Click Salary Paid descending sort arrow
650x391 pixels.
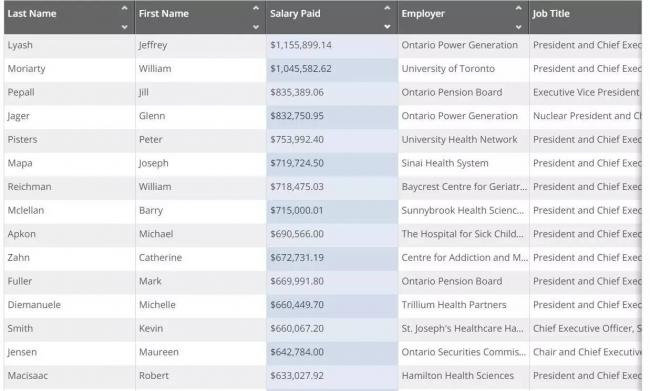387,27
